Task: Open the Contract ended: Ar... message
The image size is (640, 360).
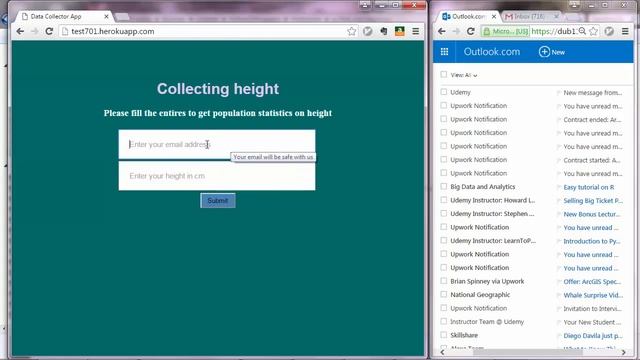Action: tap(592, 120)
